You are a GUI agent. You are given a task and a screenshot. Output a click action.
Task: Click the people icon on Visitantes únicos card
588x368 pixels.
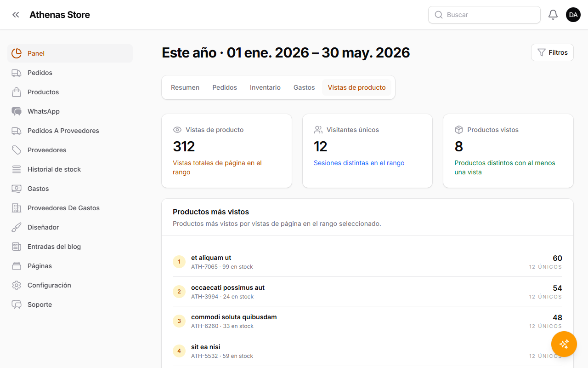[318, 130]
